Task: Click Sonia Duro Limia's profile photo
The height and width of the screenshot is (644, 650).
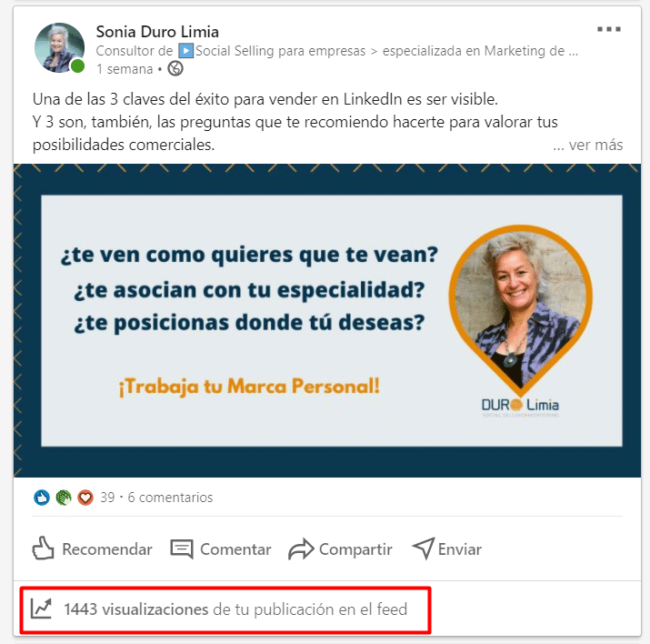Action: 59,47
